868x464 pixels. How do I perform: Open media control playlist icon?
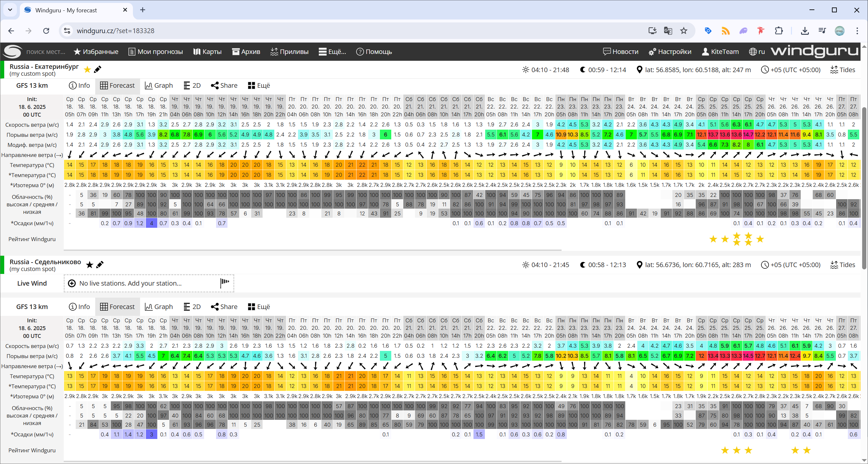tap(822, 31)
